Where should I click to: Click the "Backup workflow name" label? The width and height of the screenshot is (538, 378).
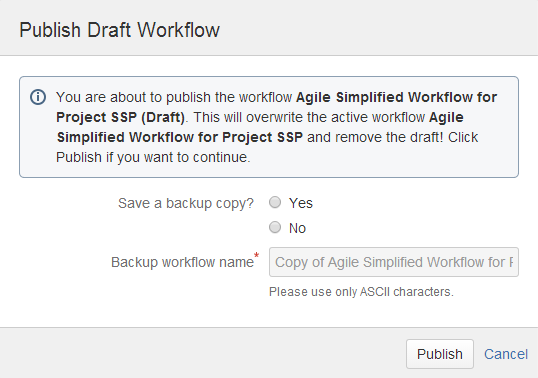182,262
